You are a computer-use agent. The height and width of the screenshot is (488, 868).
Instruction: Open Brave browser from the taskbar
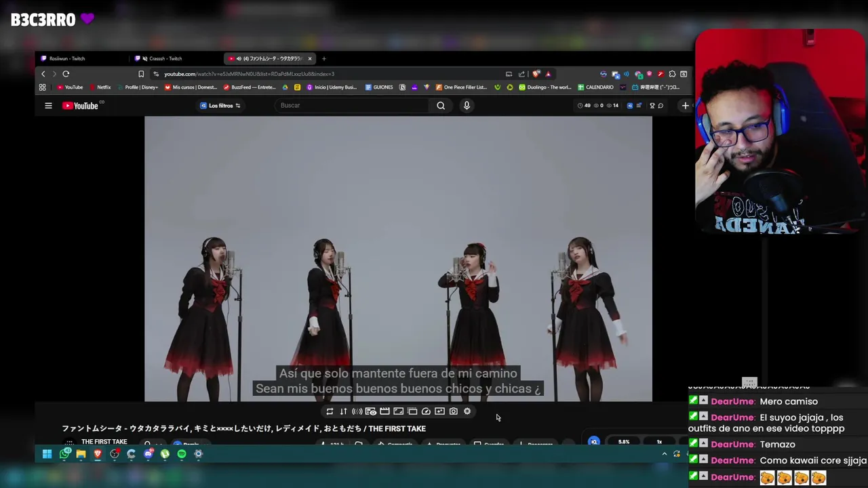tap(98, 454)
